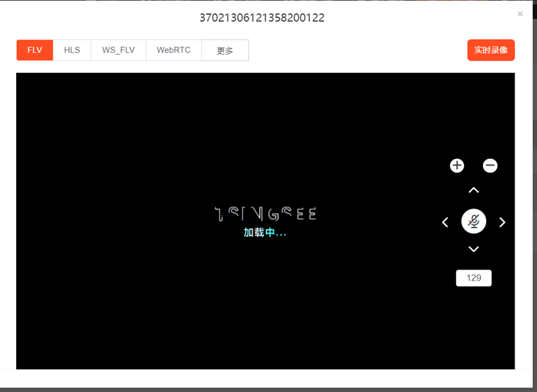537x392 pixels.
Task: Switch to the FLV stream tab
Action: point(35,50)
